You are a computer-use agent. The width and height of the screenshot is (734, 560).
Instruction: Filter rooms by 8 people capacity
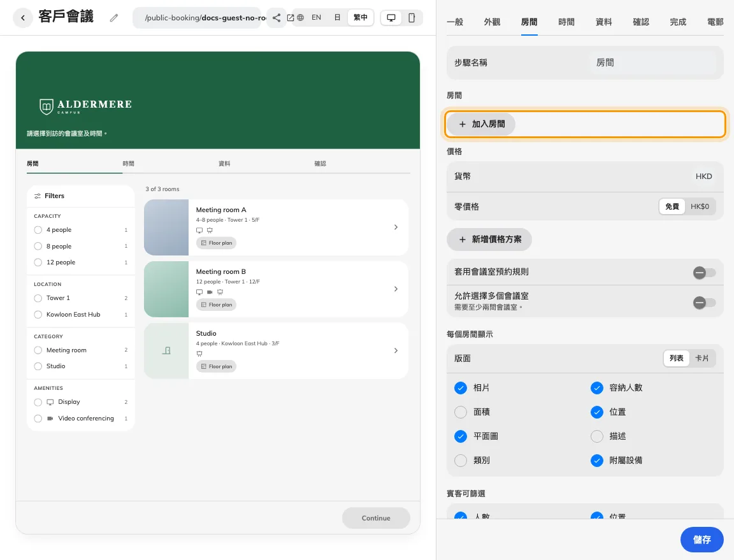(x=38, y=247)
